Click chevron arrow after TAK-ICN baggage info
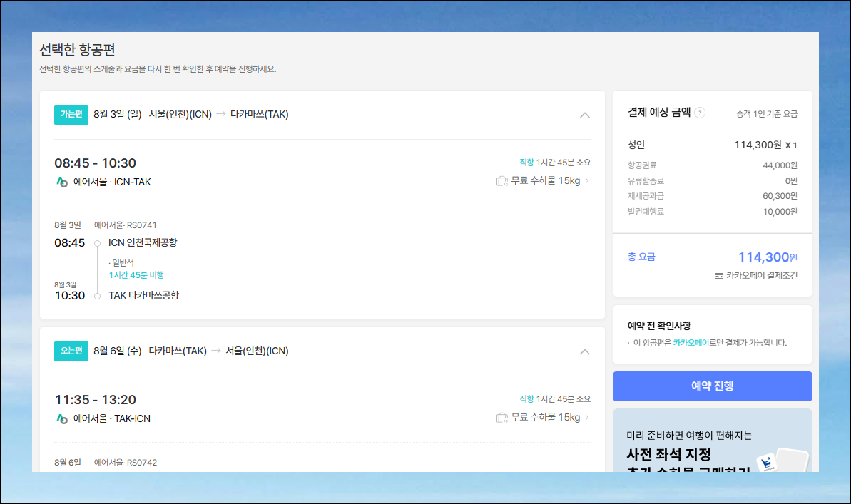Image resolution: width=851 pixels, height=504 pixels. coord(587,417)
